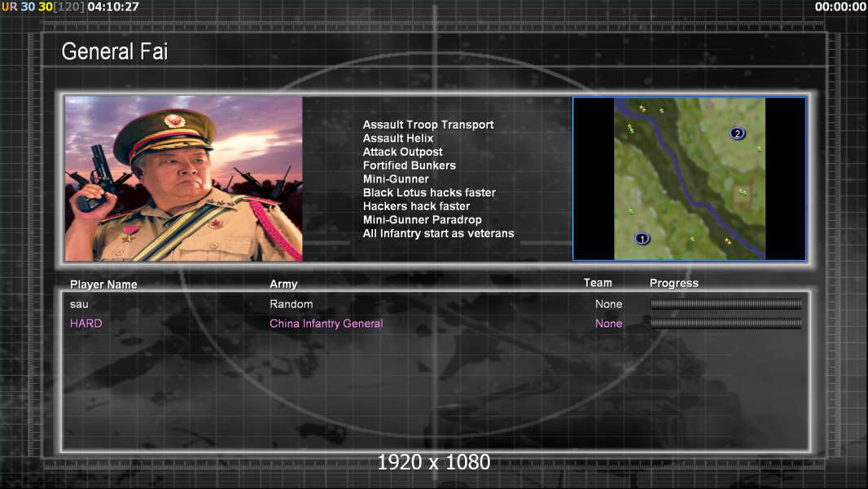The width and height of the screenshot is (868, 489).
Task: Click the 00:00:00 timer
Action: click(x=840, y=7)
